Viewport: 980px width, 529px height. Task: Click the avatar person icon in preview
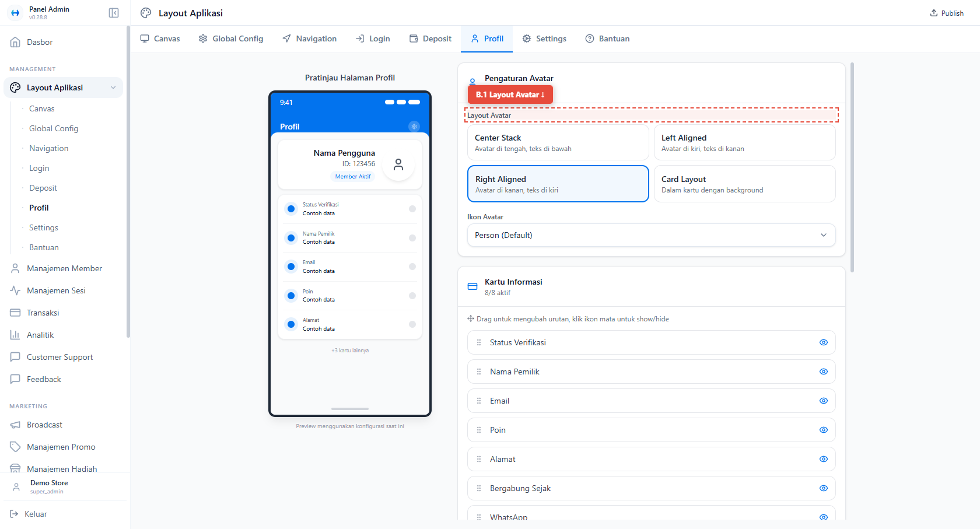point(398,164)
